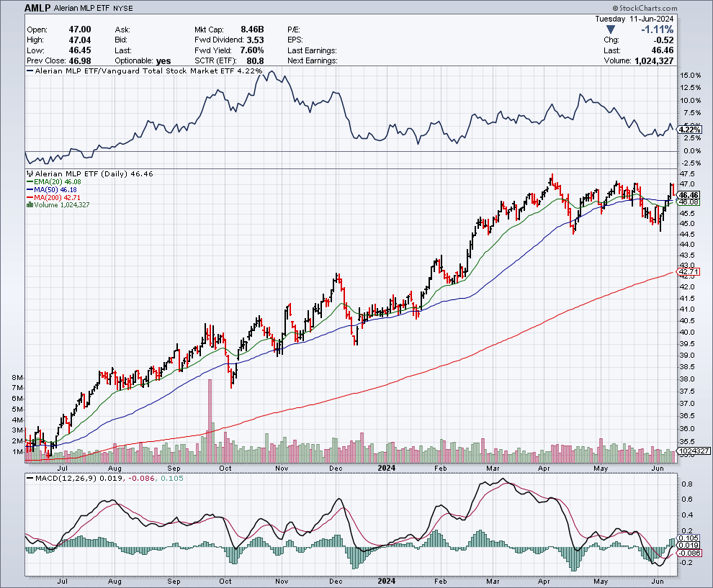The image size is (713, 588).
Task: Click the Mar label on price chart axis
Action: pyautogui.click(x=493, y=469)
